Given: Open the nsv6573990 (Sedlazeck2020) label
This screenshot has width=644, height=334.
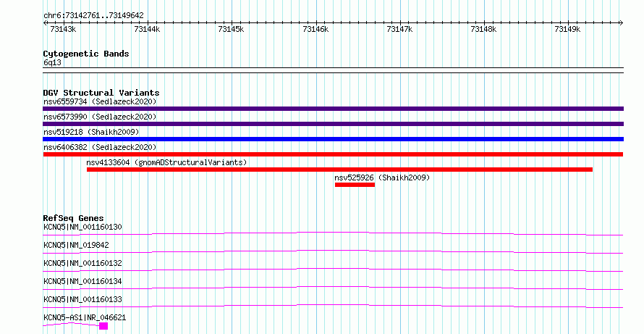Looking at the screenshot, I should [100, 117].
